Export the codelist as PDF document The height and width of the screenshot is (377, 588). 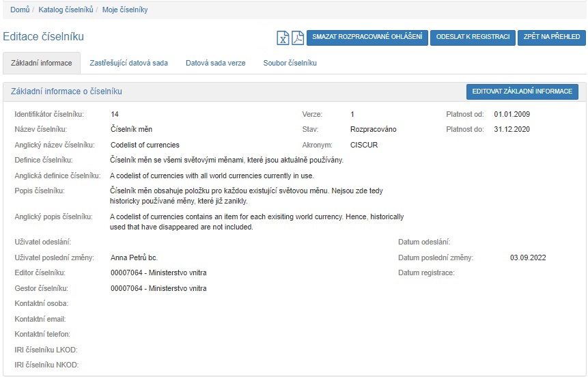pyautogui.click(x=297, y=38)
